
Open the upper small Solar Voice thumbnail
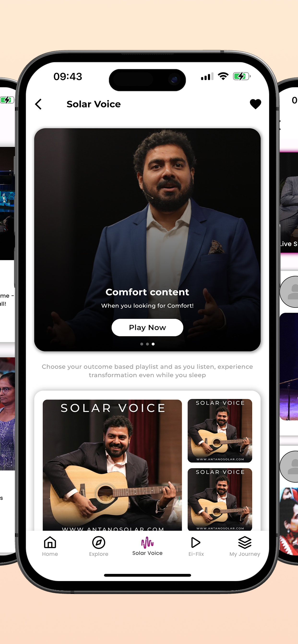click(x=220, y=431)
